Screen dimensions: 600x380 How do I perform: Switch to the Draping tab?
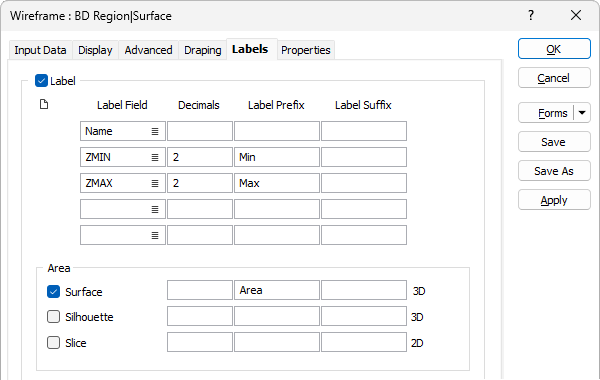pyautogui.click(x=202, y=50)
